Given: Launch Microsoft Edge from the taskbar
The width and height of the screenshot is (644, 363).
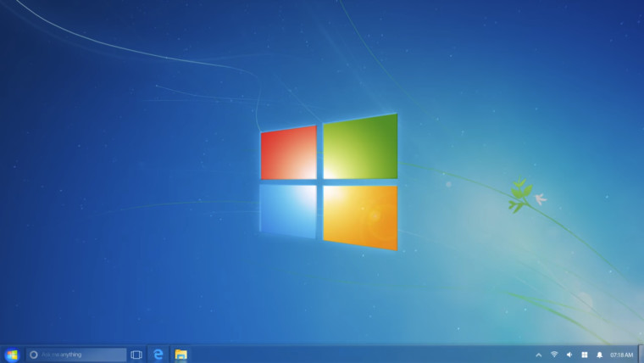Looking at the screenshot, I should pyautogui.click(x=158, y=355).
